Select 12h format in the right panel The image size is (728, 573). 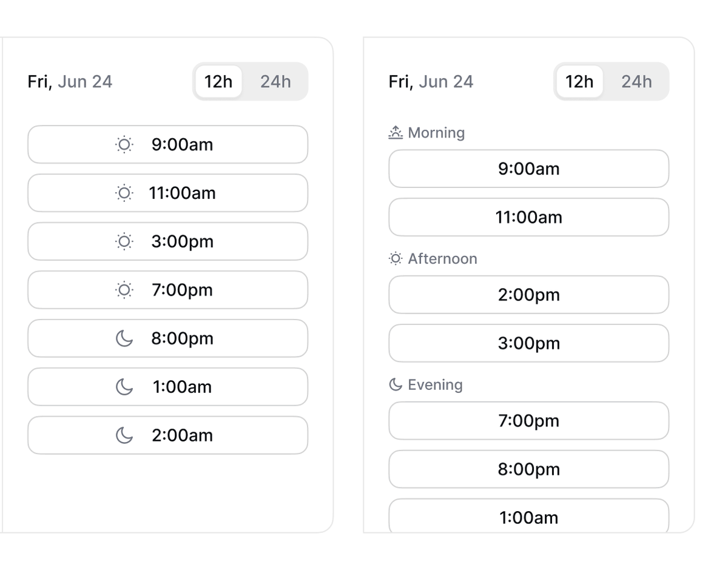coord(579,81)
